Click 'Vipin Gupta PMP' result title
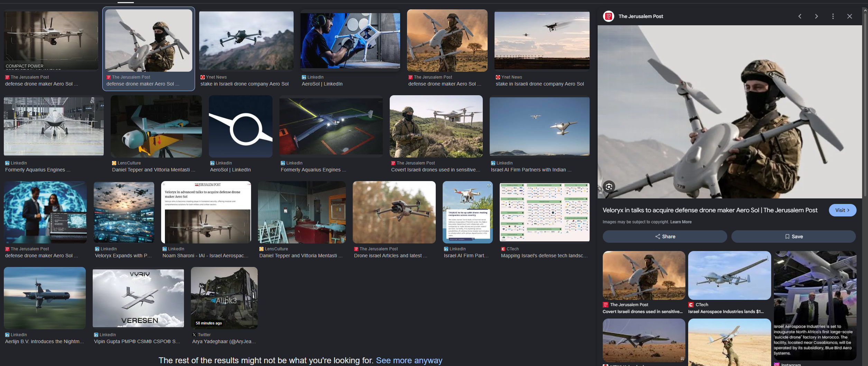Image resolution: width=868 pixels, height=366 pixels. pos(137,342)
